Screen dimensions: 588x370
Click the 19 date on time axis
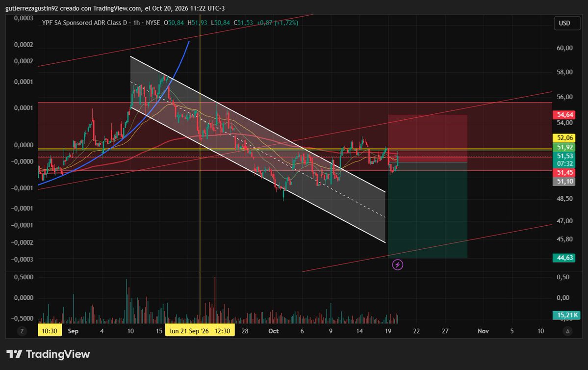388,331
